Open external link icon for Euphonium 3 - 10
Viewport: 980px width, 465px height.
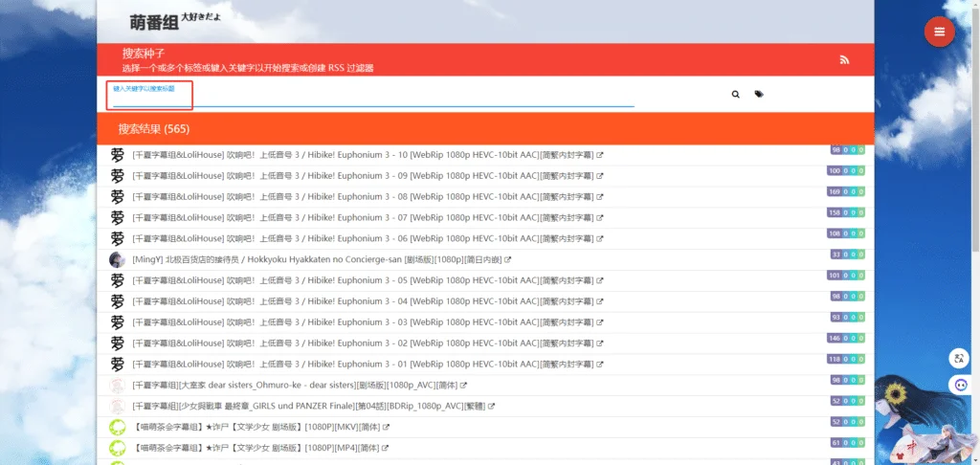(x=600, y=155)
